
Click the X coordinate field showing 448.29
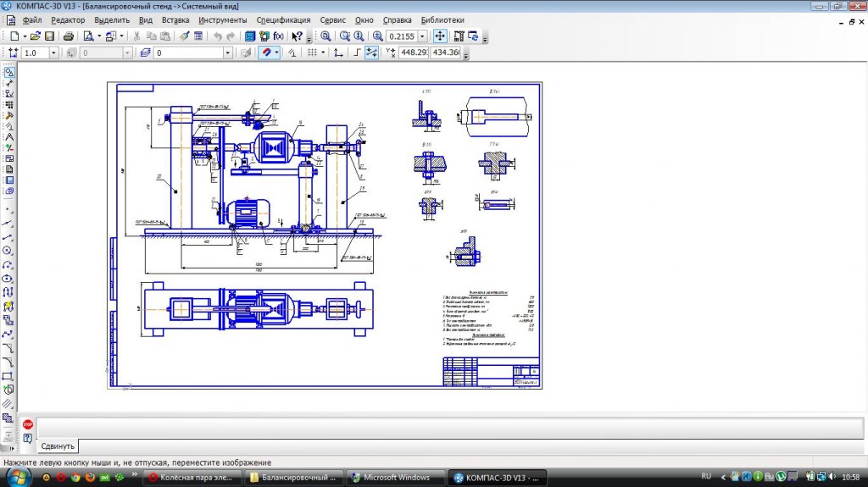pyautogui.click(x=414, y=52)
